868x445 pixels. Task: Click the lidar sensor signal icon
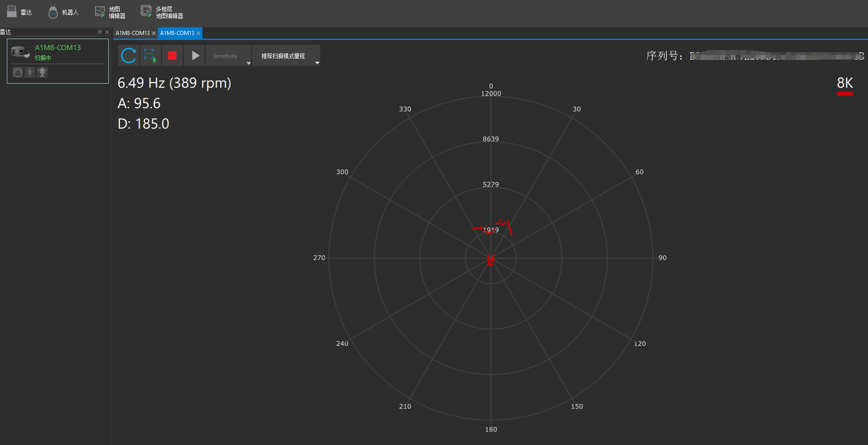click(42, 72)
